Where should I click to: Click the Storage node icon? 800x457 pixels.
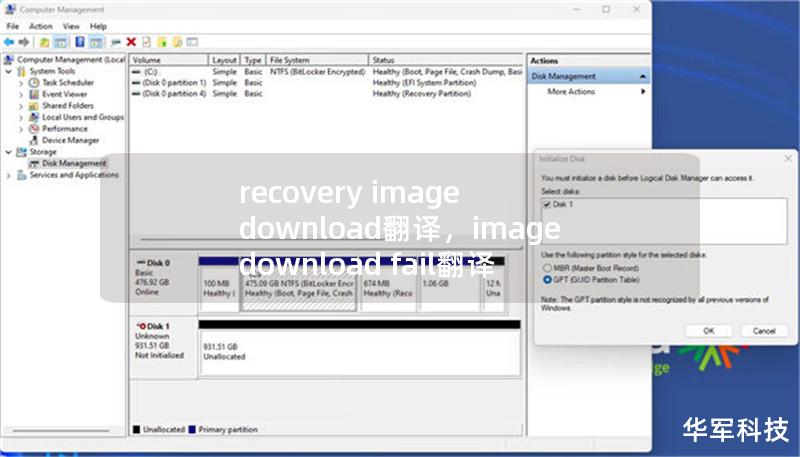point(21,152)
